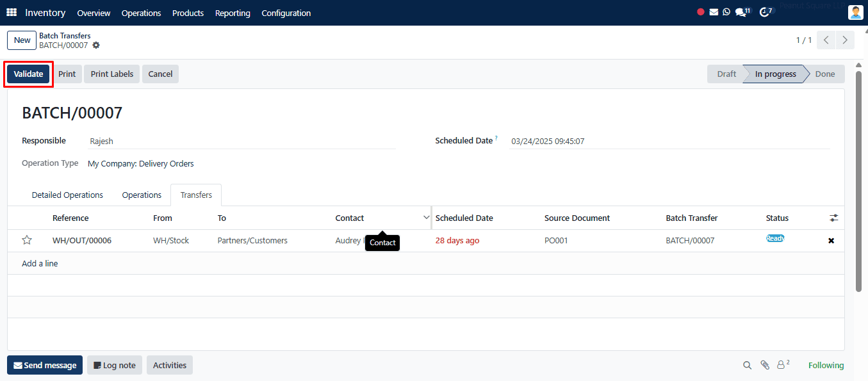The width and height of the screenshot is (868, 381).
Task: Switch to the Operations tab below form
Action: click(142, 195)
